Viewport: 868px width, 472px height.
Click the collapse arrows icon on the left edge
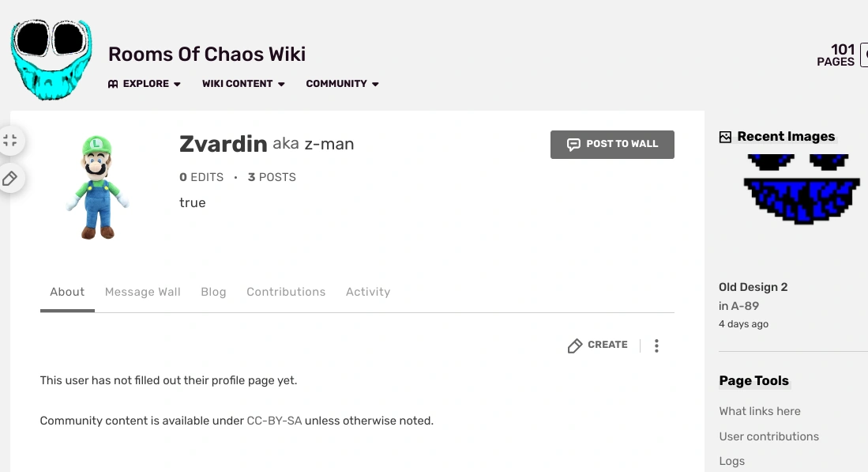coord(10,140)
